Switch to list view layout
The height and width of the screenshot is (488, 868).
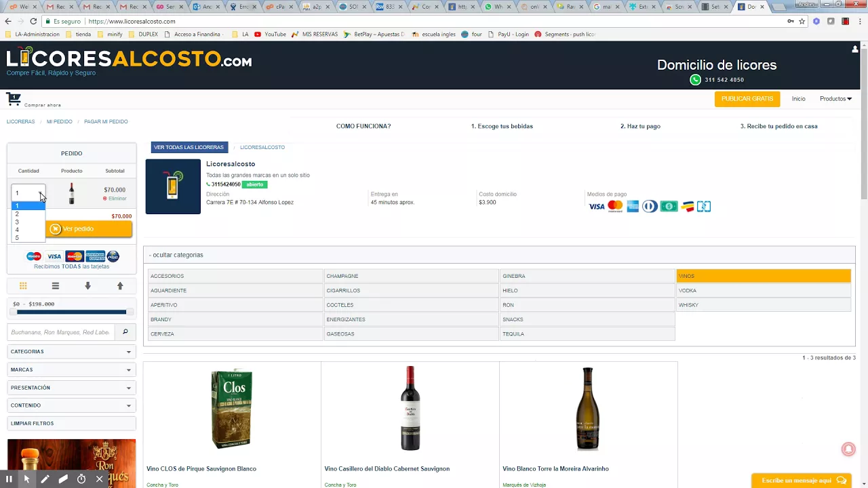point(56,286)
